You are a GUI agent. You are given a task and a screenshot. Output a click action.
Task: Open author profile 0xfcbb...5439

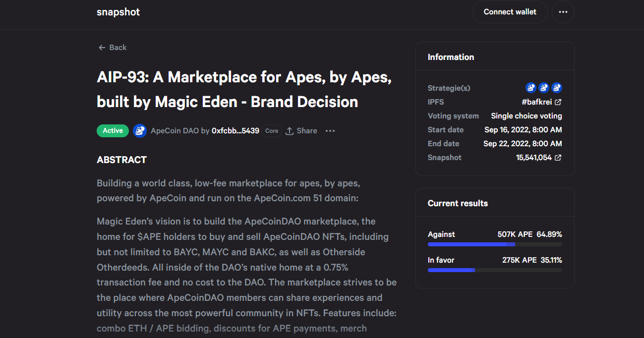[x=235, y=131]
